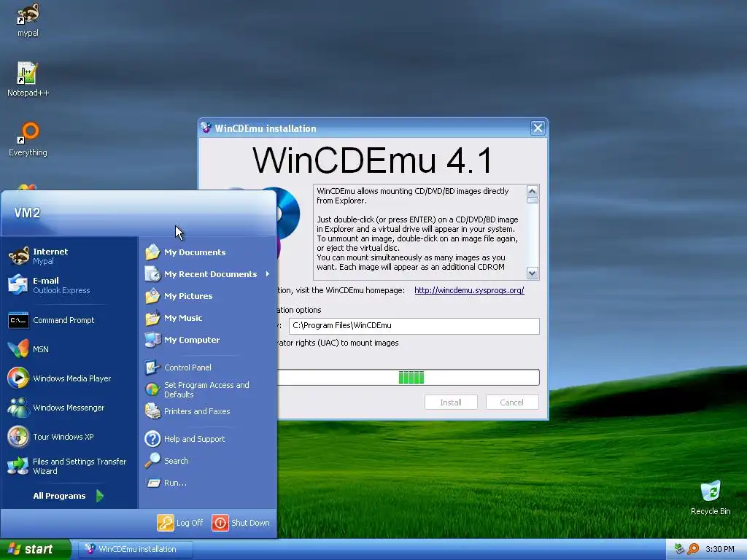Open Windows Messenger
747x560 pixels.
click(x=71, y=408)
